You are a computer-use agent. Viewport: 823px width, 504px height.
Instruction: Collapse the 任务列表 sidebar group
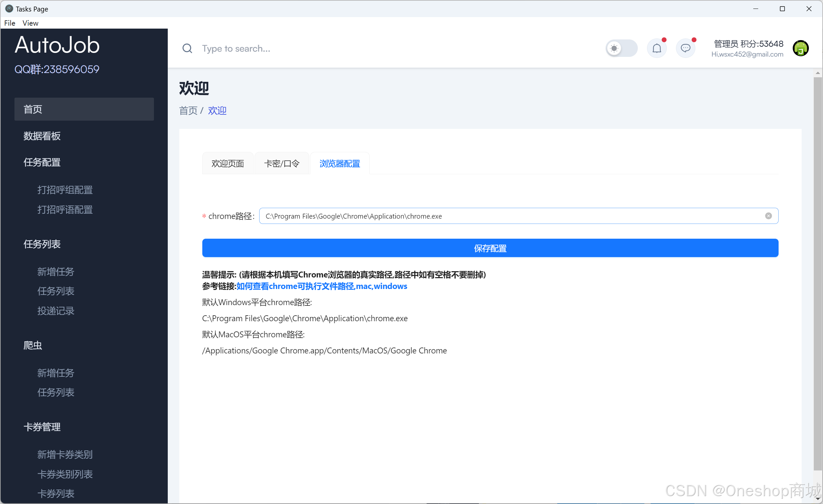click(42, 244)
